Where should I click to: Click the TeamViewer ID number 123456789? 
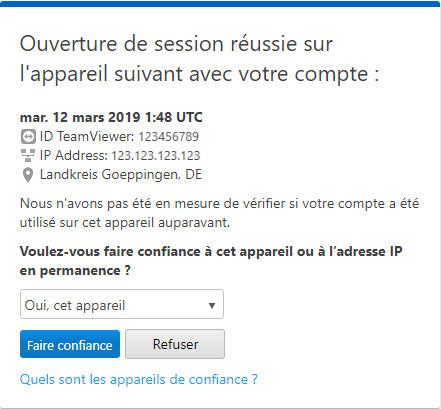pos(169,137)
